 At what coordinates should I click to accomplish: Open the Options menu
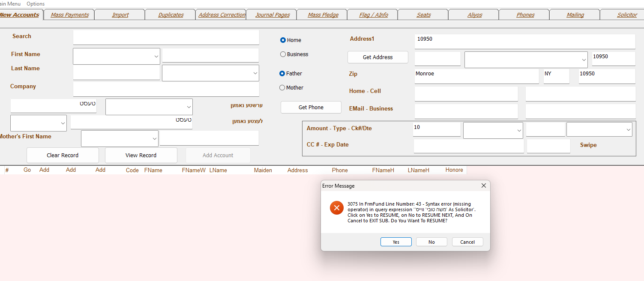pyautogui.click(x=36, y=4)
